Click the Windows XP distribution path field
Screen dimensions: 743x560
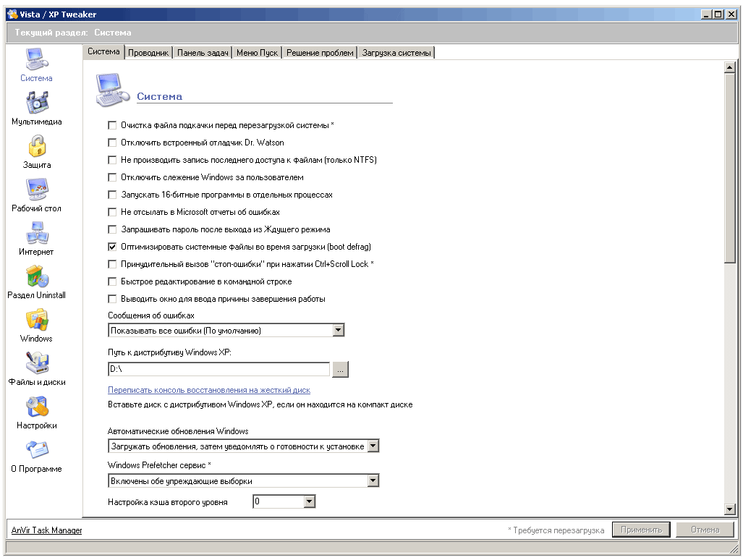click(218, 370)
